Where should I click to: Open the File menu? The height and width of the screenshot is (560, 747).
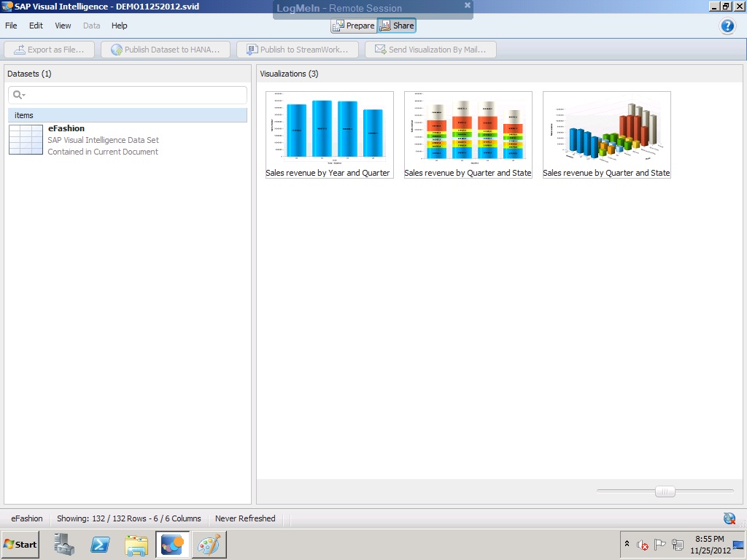point(11,26)
